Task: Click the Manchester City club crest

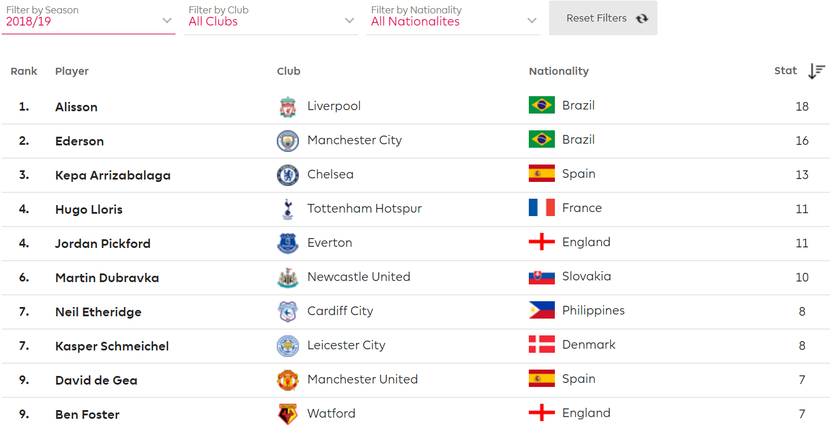Action: 288,141
